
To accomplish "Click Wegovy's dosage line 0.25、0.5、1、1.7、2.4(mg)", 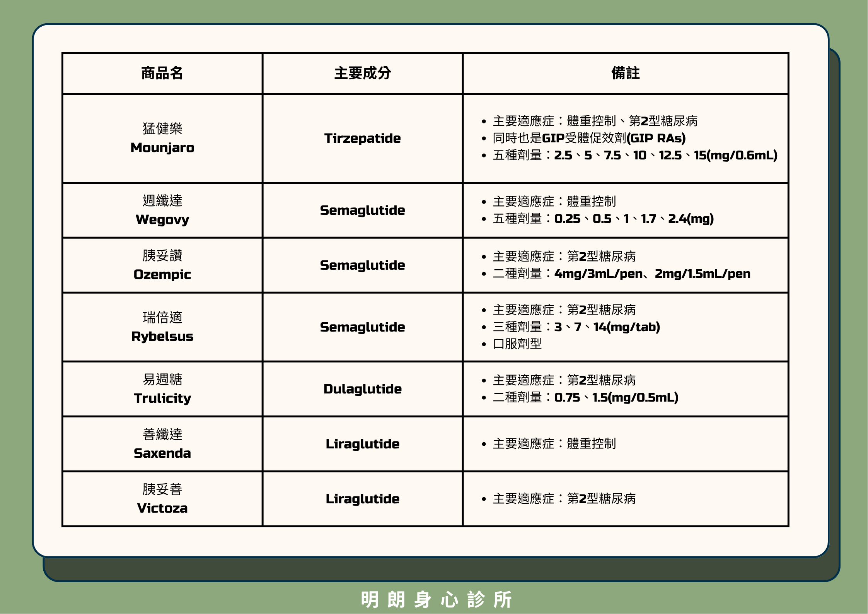I will tap(603, 219).
